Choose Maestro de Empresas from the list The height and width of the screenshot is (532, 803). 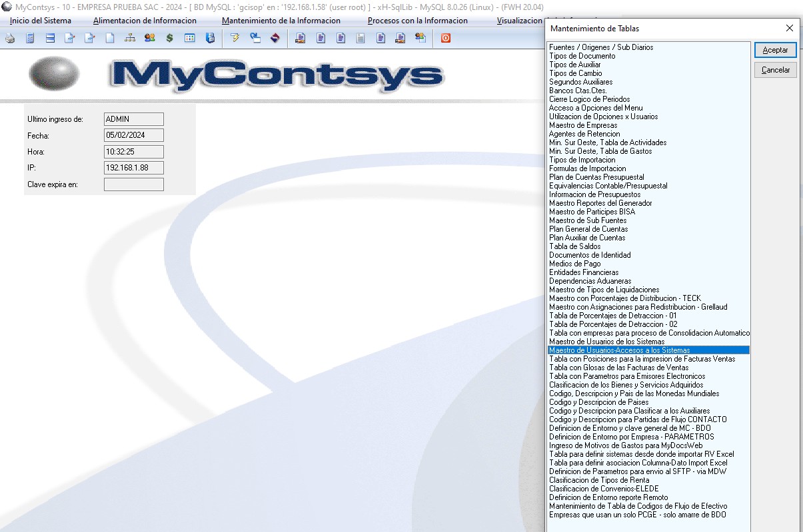[x=583, y=125]
